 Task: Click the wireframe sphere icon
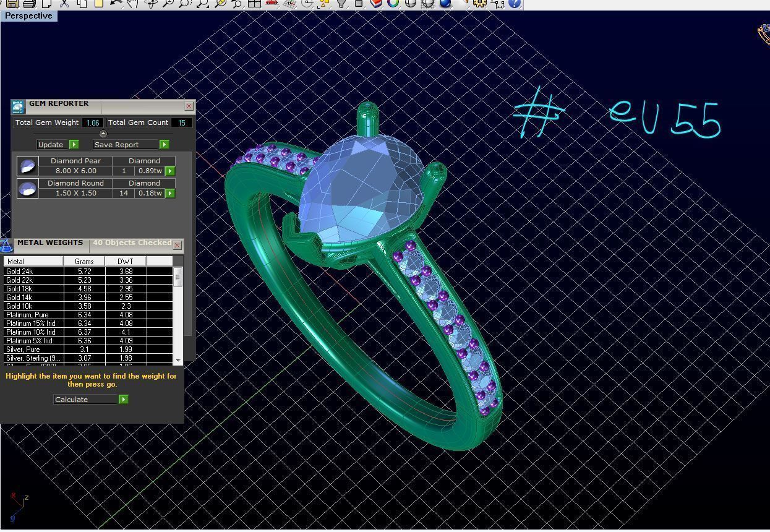[427, 3]
